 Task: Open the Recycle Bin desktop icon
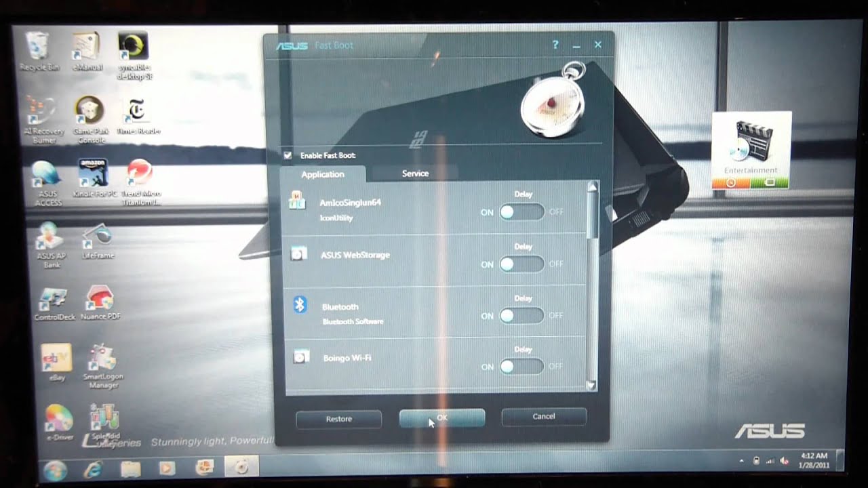(37, 51)
